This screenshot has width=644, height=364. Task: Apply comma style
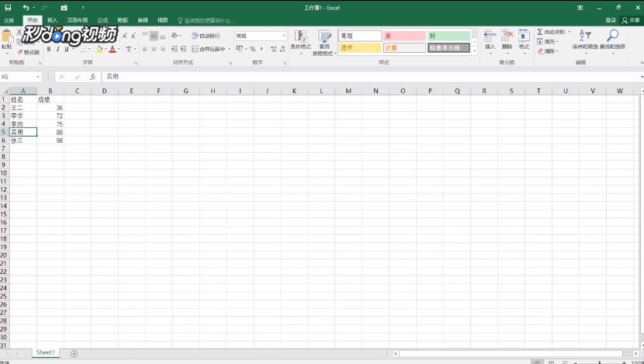(261, 50)
